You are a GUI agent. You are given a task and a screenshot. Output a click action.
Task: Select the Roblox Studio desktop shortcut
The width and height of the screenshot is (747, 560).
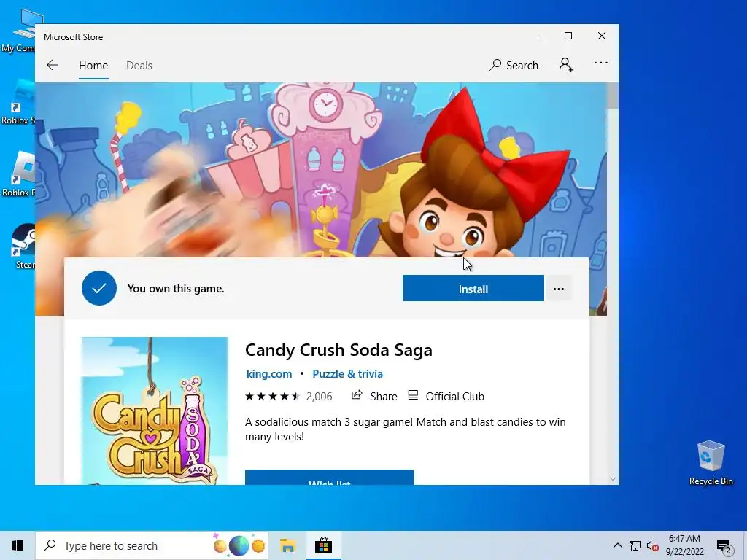pyautogui.click(x=19, y=102)
